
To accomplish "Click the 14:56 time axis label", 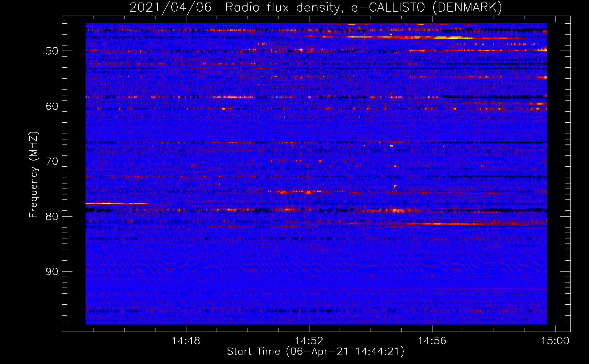I will [x=432, y=341].
